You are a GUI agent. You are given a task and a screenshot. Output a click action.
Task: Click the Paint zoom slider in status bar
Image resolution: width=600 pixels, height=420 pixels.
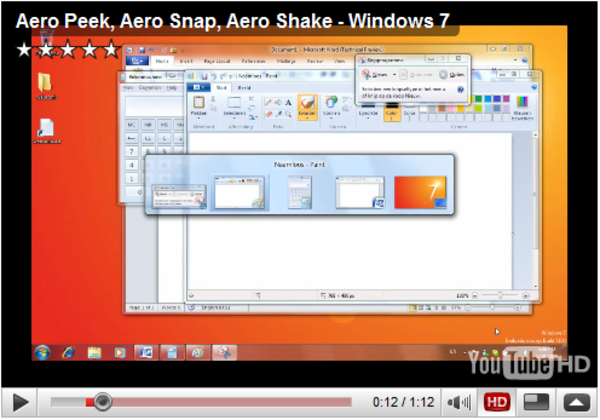[501, 295]
